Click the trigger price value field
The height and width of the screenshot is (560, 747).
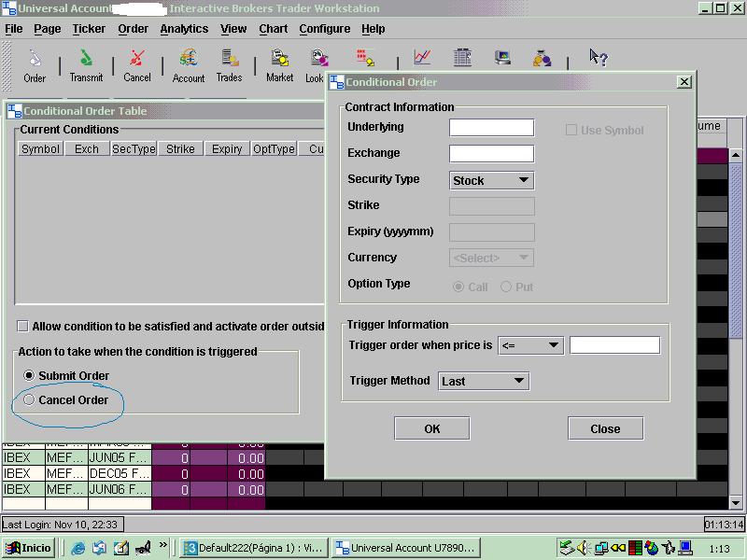point(615,345)
